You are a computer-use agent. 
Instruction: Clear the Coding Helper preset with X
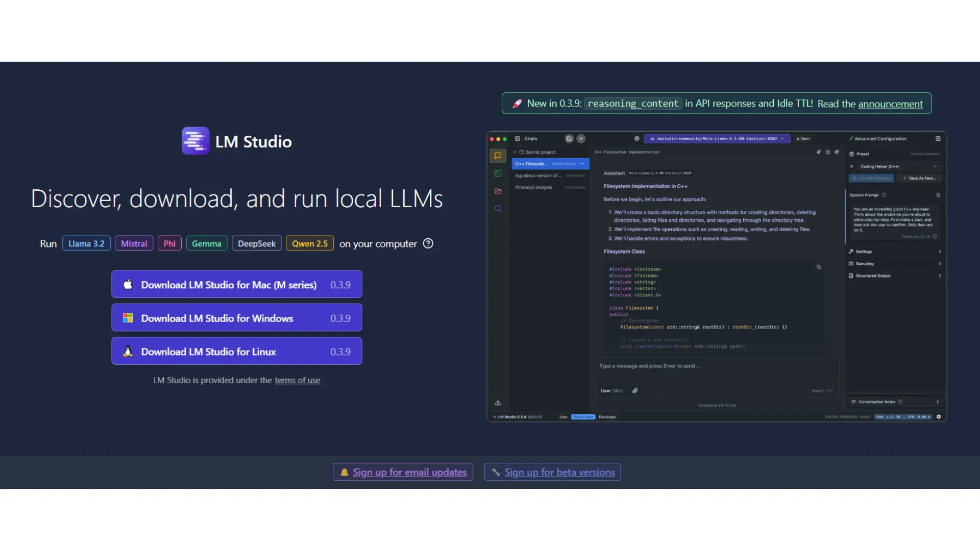[851, 166]
